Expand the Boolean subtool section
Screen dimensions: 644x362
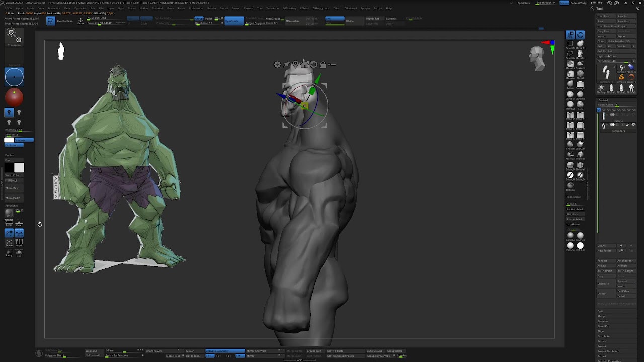(x=616, y=321)
